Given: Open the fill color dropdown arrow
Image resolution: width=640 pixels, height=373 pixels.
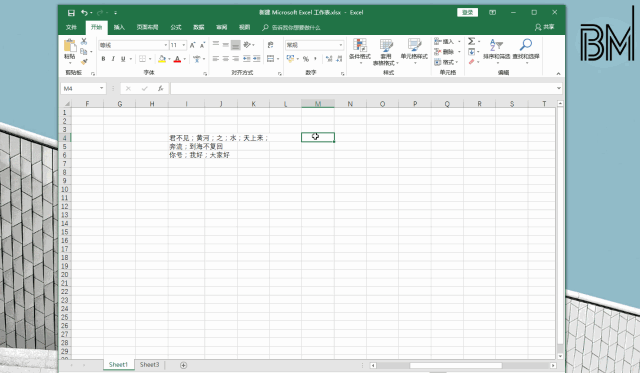Looking at the screenshot, I should point(169,59).
